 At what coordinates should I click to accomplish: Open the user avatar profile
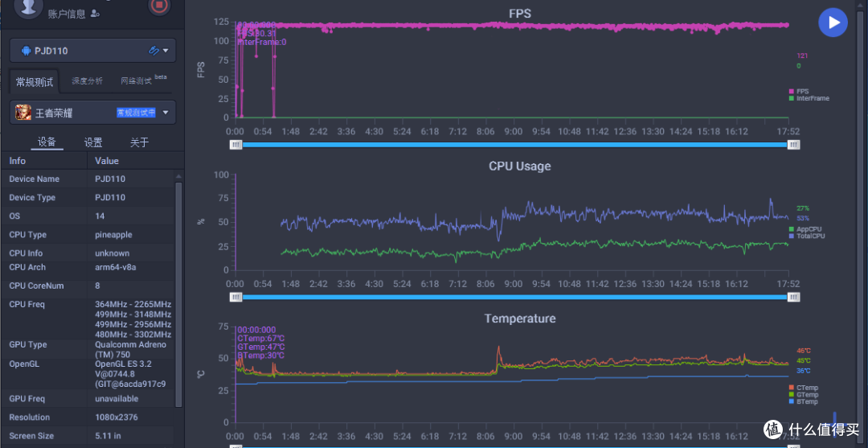(x=28, y=6)
